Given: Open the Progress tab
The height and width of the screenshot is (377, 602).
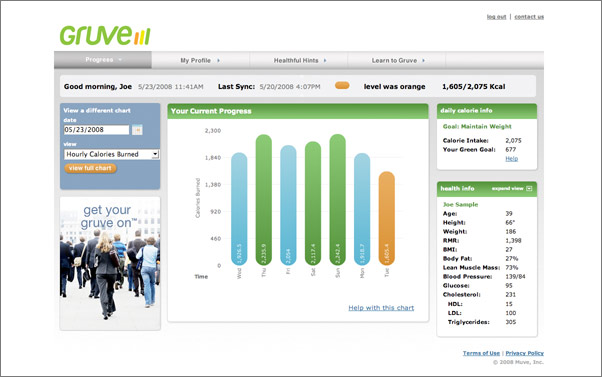Looking at the screenshot, I should (x=103, y=60).
